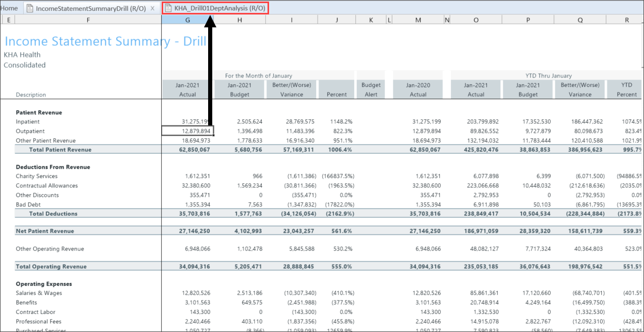Select column K Budget Alert header
The width and height of the screenshot is (644, 332).
[x=371, y=20]
